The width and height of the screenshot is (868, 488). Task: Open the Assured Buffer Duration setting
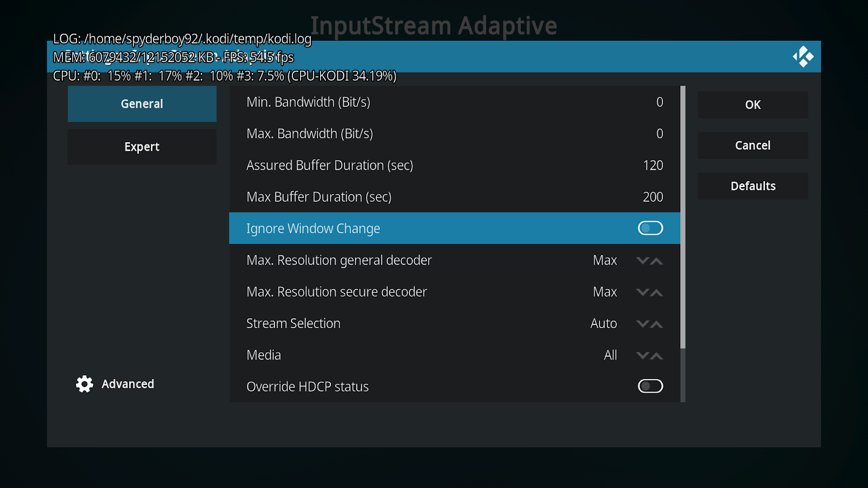(x=455, y=165)
